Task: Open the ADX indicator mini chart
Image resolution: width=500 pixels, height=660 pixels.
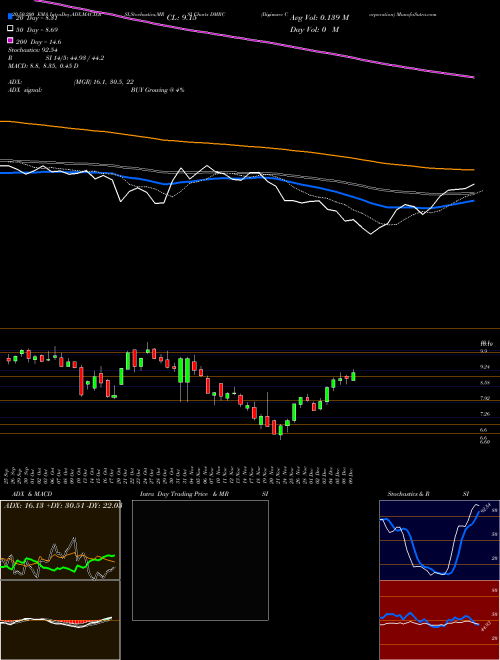Action: pos(60,540)
